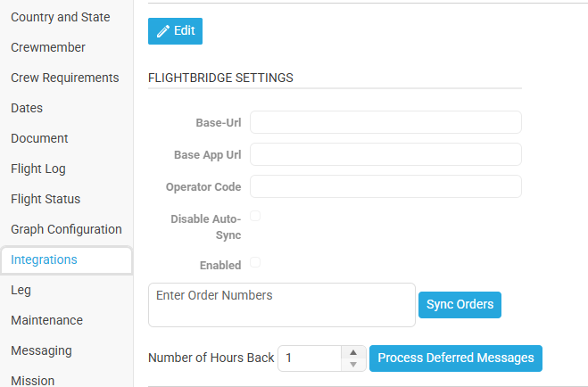Open Graph Configuration menu item
Image resolution: width=588 pixels, height=387 pixels.
tap(66, 229)
